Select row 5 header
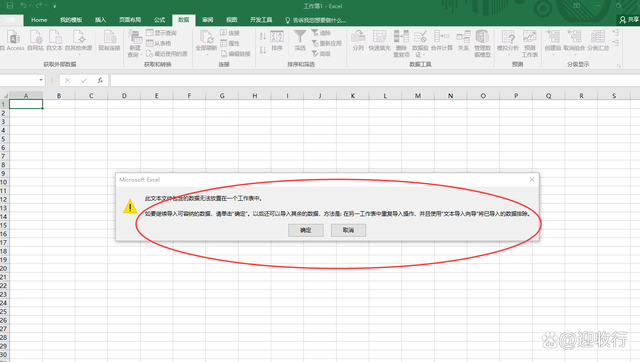 (x=4, y=139)
